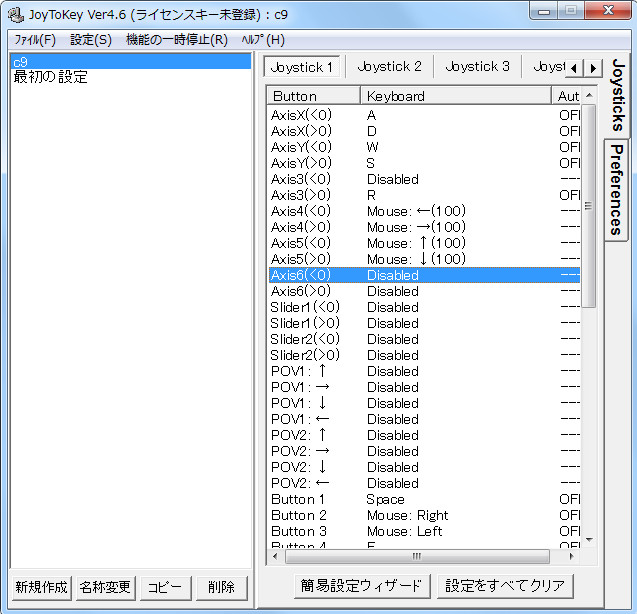The width and height of the screenshot is (637, 614).
Task: Click the vertical scrollbar down arrow
Action: point(589,540)
